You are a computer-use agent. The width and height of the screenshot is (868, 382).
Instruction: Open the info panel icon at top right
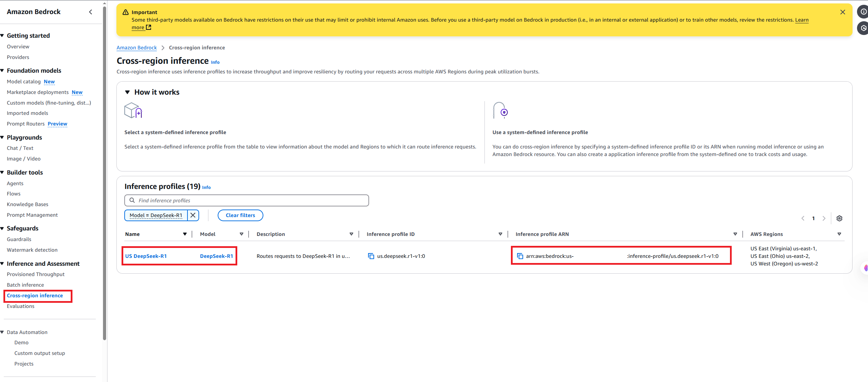(x=863, y=12)
